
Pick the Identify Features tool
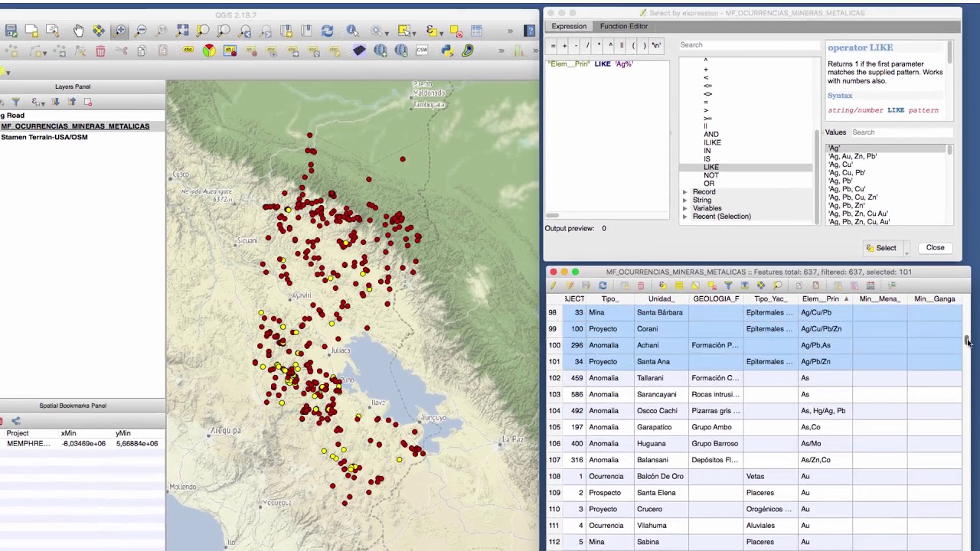click(x=352, y=31)
